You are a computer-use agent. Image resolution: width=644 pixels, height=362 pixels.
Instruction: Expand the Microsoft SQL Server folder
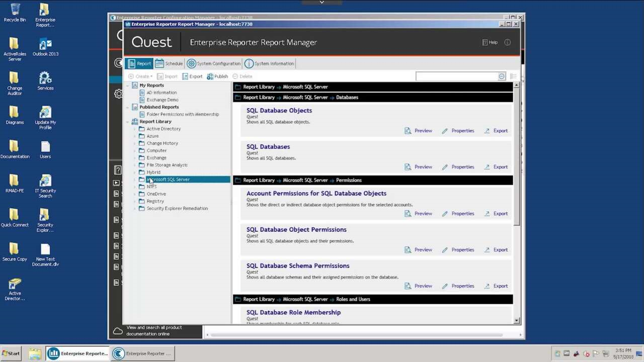(135, 179)
